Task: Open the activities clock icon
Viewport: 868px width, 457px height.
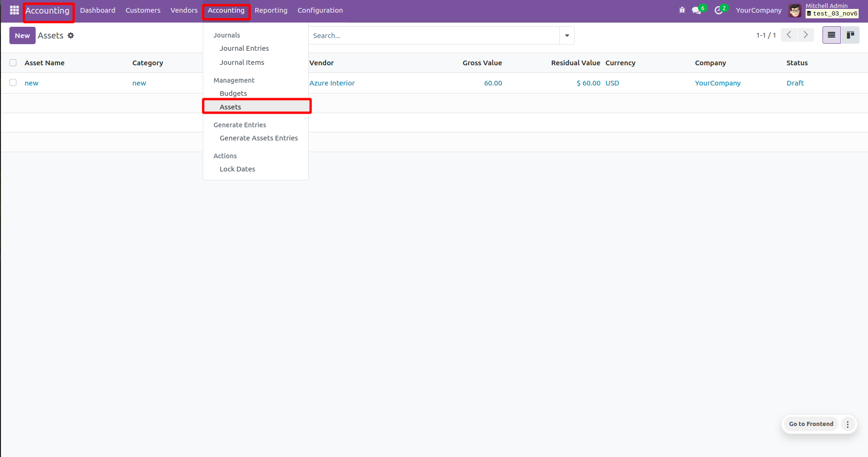Action: coord(718,10)
